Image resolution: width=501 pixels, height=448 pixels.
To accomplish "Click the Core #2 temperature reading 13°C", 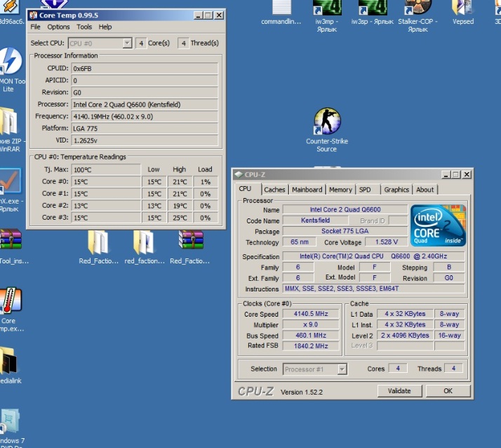I will [x=106, y=206].
